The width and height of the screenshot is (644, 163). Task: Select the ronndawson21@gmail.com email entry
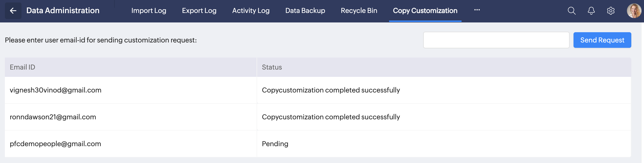click(x=53, y=117)
